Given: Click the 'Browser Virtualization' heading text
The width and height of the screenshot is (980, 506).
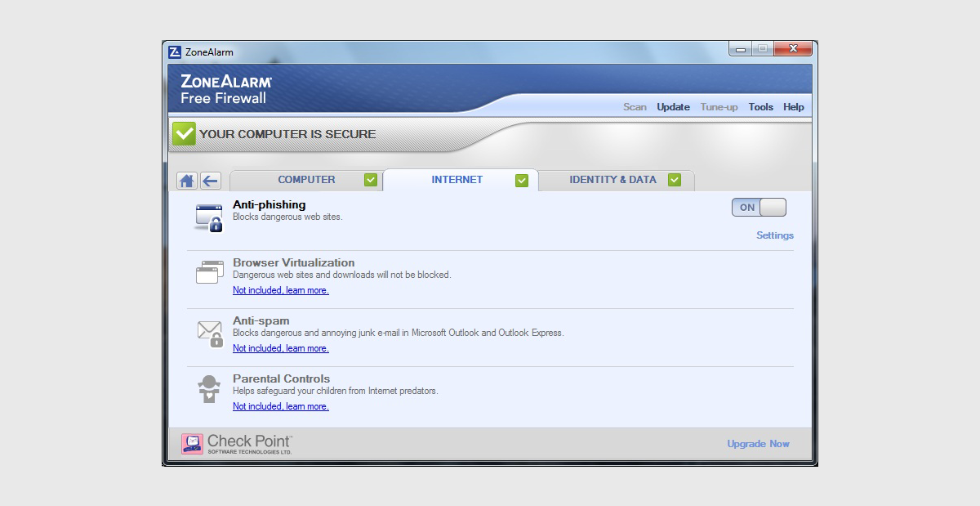Looking at the screenshot, I should (294, 262).
